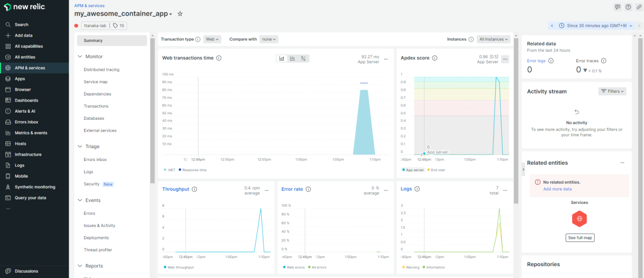644x278 pixels.
Task: Click the See full map button
Action: pyautogui.click(x=580, y=238)
